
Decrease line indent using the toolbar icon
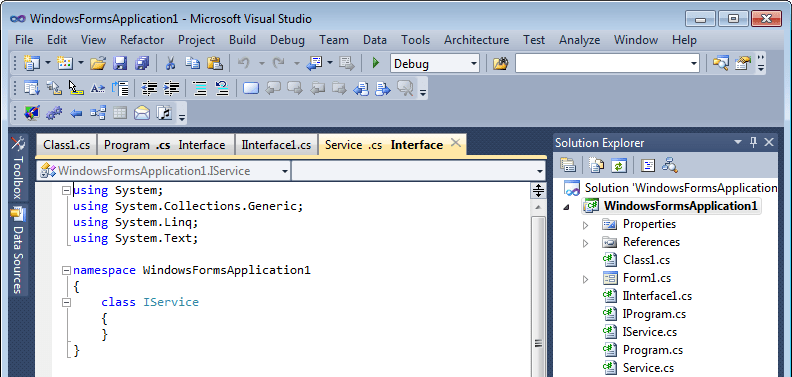pyautogui.click(x=150, y=88)
